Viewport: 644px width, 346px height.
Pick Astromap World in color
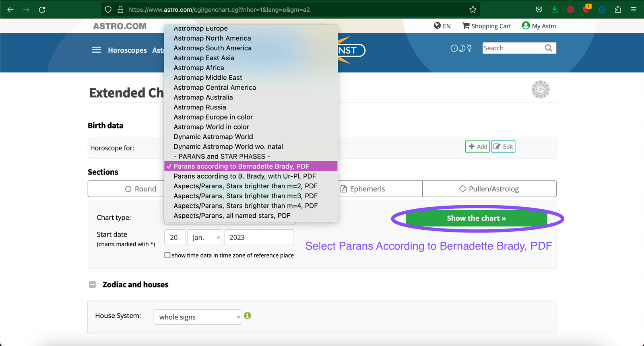coord(251,127)
